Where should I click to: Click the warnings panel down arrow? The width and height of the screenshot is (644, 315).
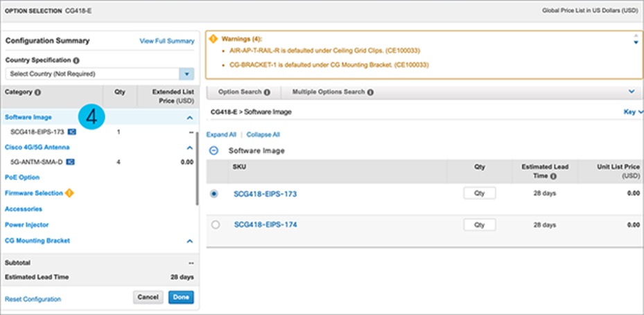click(636, 42)
